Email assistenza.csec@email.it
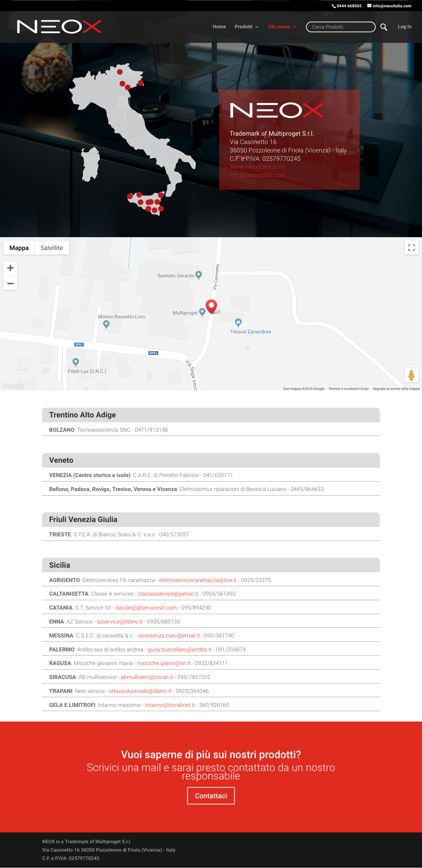This screenshot has width=422, height=868. (169, 636)
